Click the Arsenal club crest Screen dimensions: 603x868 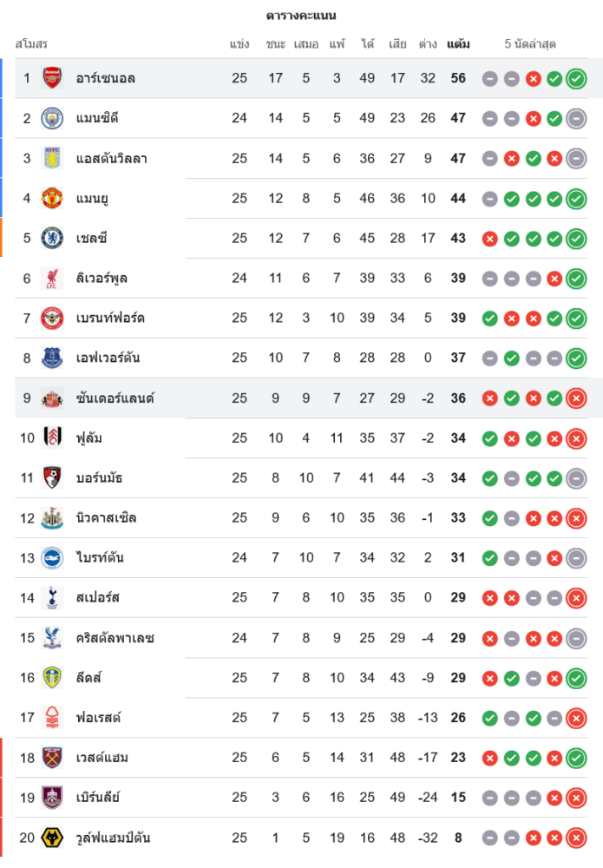point(52,78)
